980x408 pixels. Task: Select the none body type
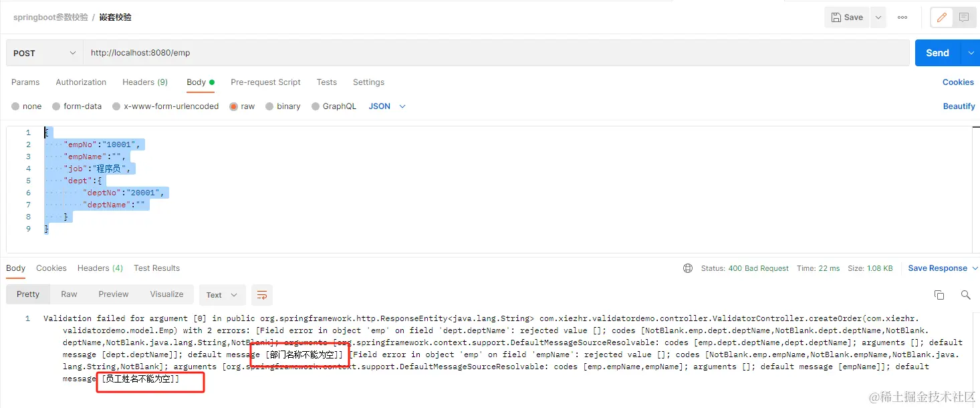click(27, 106)
